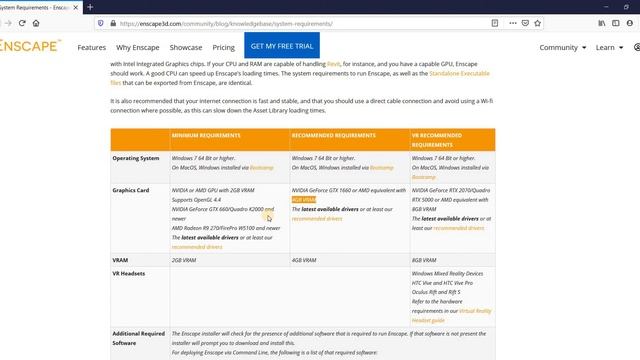The height and width of the screenshot is (360, 640).
Task: Click HTC Vive and HTC Vive Pro text
Action: coord(442,283)
